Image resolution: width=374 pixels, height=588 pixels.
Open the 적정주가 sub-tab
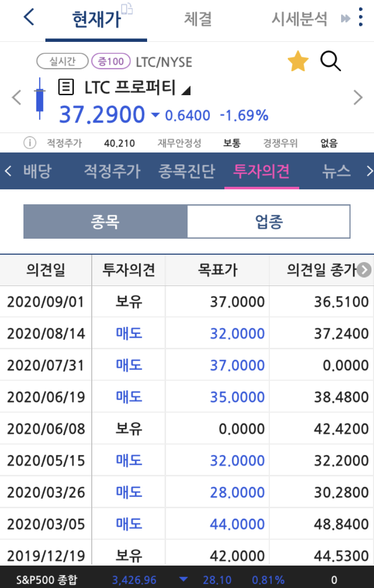(x=112, y=171)
